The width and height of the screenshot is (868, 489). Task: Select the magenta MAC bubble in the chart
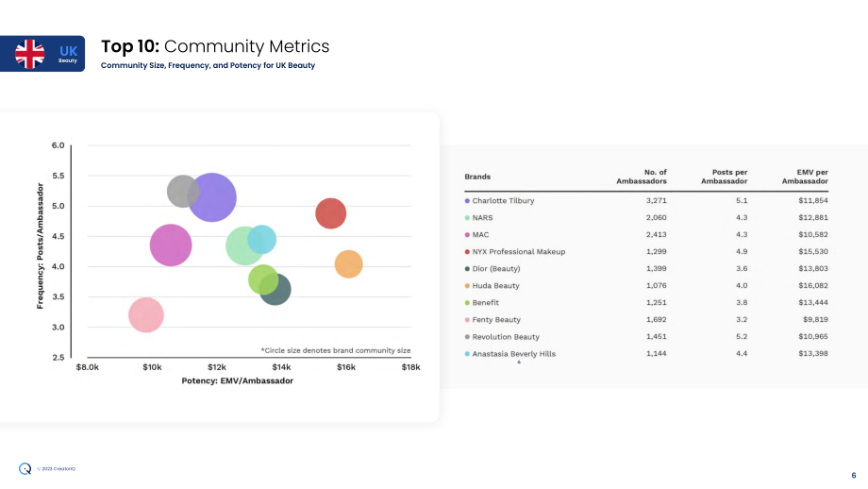click(x=171, y=244)
